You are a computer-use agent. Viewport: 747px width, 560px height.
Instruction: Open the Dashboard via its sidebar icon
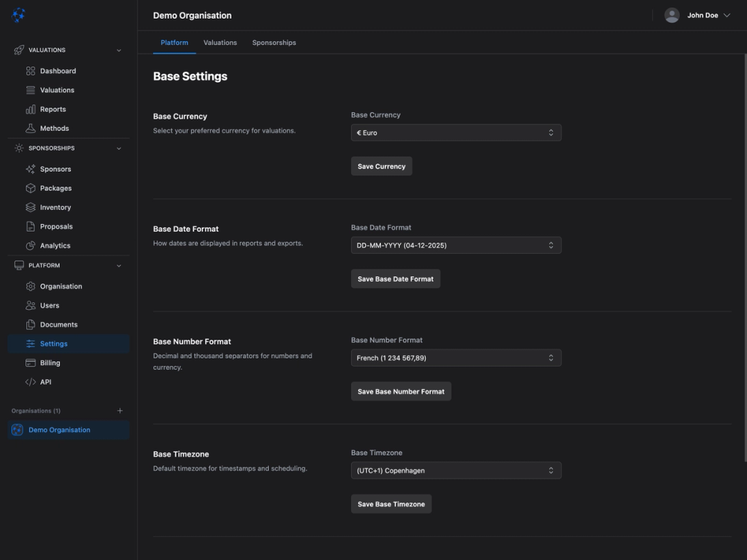pos(30,70)
